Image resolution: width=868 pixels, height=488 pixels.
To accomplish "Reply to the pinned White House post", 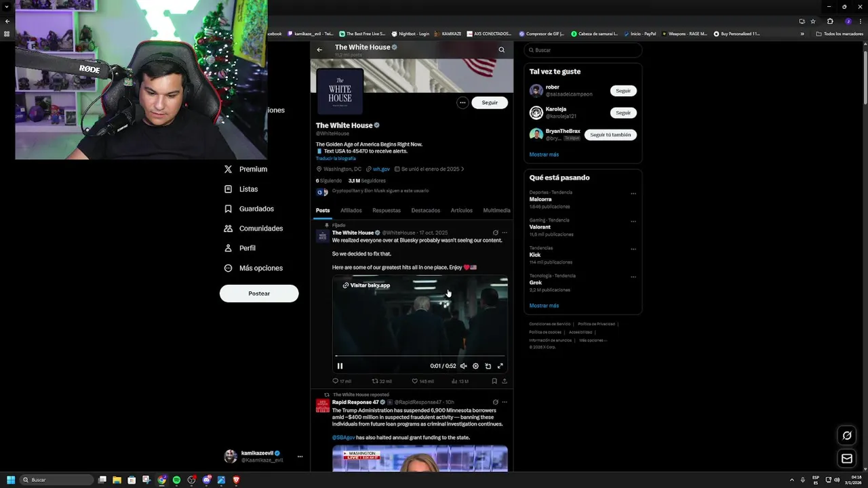I will point(342,381).
